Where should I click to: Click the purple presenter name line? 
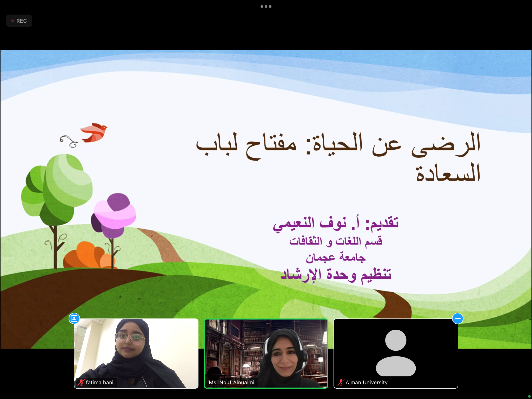click(336, 223)
